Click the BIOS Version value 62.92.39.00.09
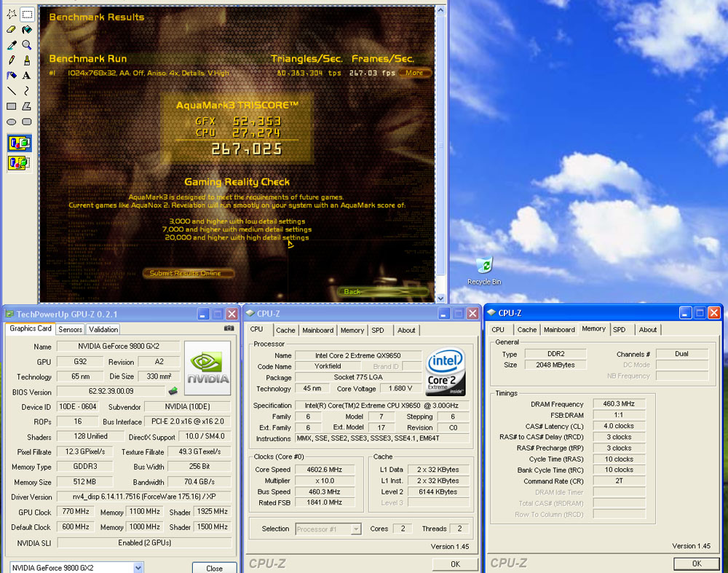The width and height of the screenshot is (728, 573). click(x=111, y=391)
